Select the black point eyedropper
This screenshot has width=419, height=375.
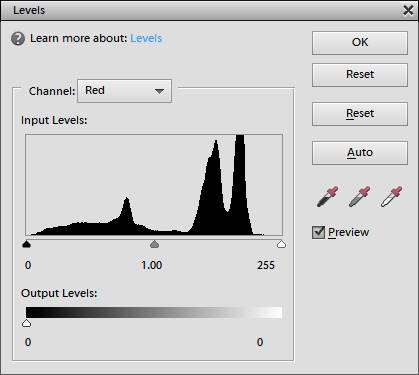327,197
